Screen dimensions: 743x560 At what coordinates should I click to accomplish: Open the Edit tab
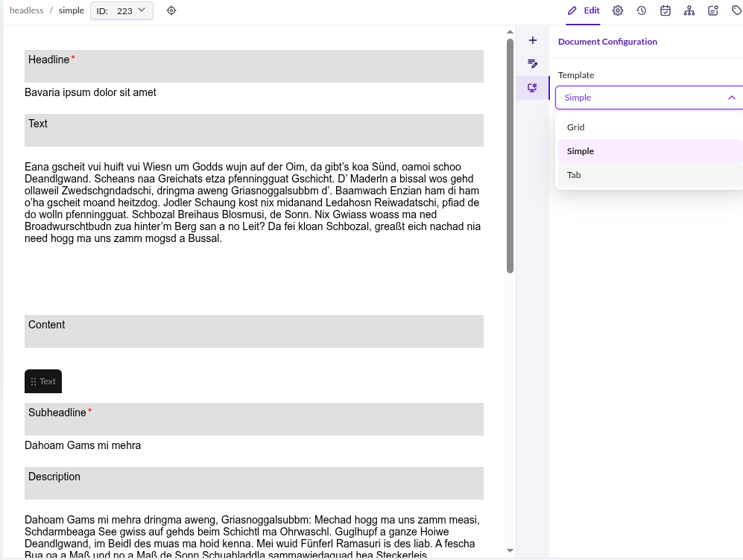click(584, 10)
